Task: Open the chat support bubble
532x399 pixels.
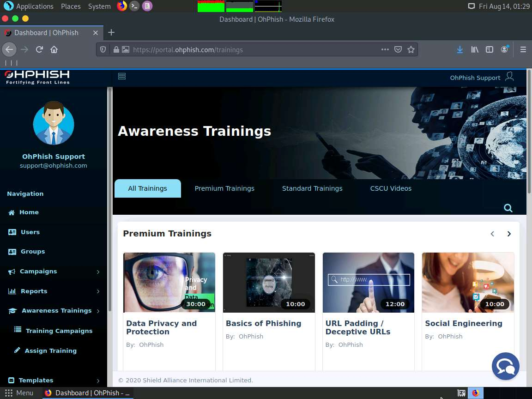Action: tap(506, 366)
